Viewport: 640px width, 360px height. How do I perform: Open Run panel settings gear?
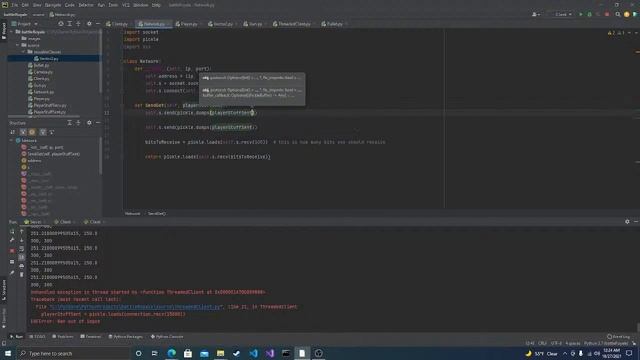[x=627, y=222]
